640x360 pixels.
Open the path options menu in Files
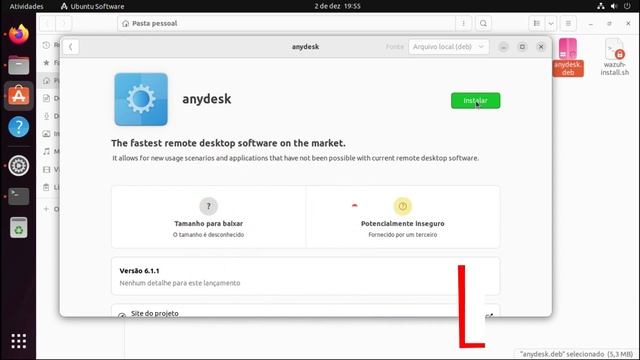tap(463, 24)
